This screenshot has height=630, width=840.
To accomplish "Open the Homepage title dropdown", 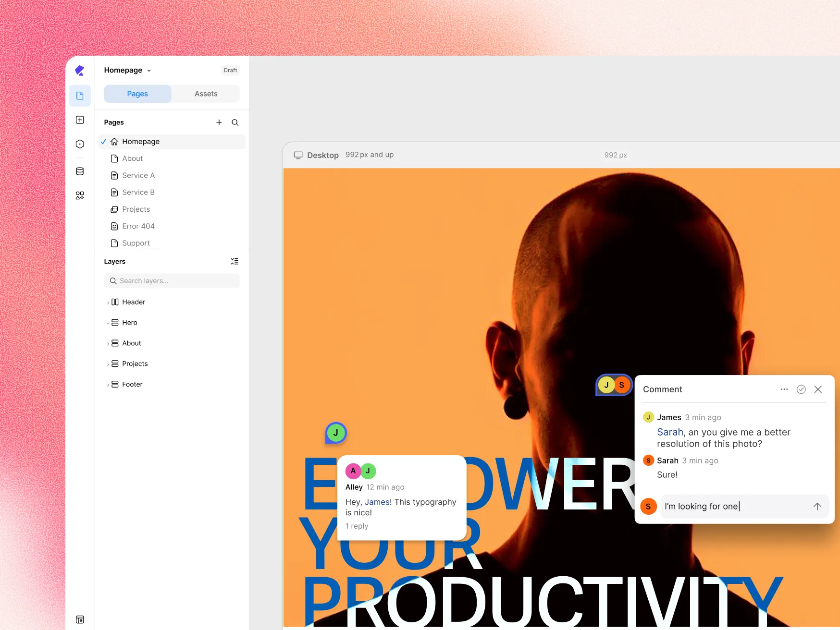I will click(127, 70).
